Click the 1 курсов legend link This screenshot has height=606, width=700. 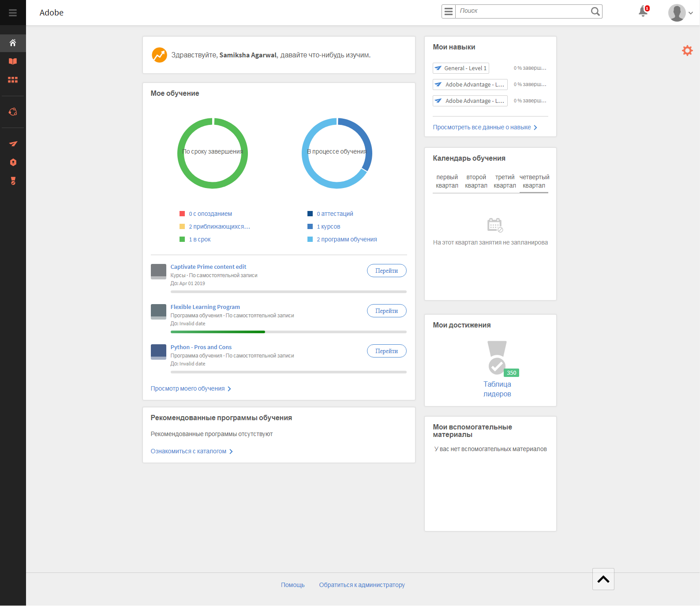(x=329, y=226)
